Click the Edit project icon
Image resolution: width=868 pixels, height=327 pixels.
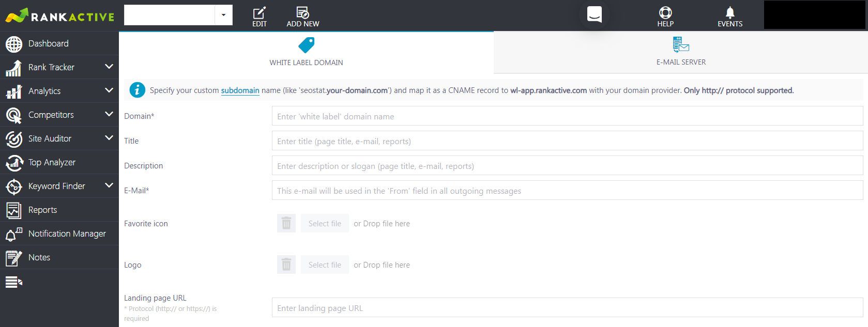tap(260, 12)
